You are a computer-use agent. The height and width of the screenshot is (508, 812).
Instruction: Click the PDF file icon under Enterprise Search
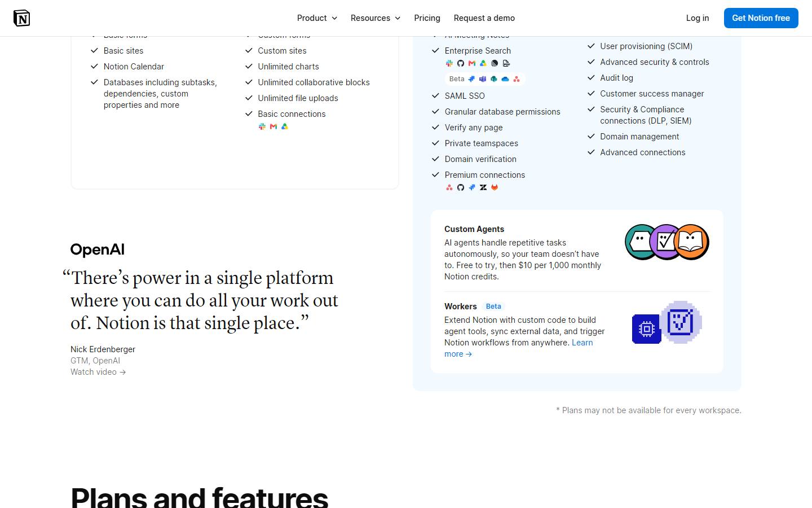(x=506, y=63)
